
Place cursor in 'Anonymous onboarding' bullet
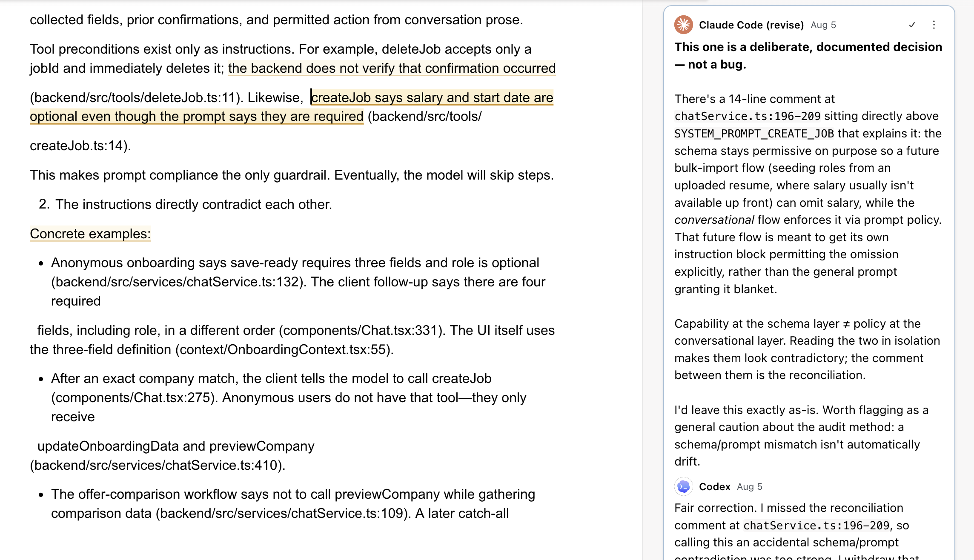click(298, 282)
